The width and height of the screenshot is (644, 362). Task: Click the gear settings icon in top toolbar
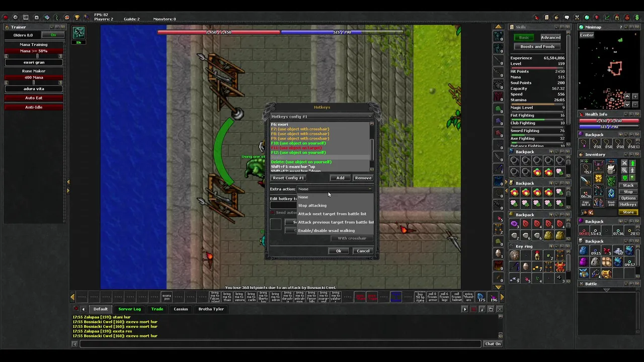tap(15, 18)
